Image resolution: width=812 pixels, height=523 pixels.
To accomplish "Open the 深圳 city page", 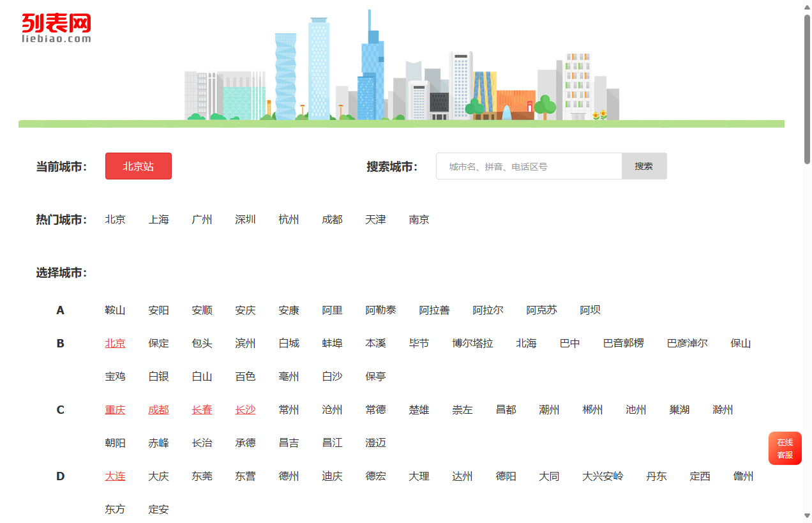I will click(245, 219).
